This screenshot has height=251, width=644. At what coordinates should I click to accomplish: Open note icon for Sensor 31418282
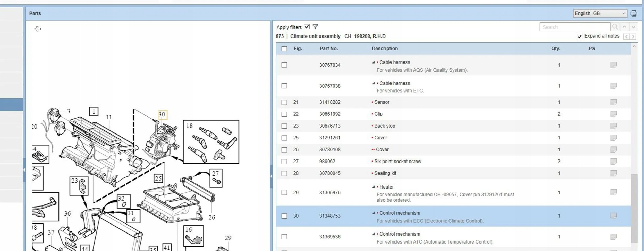[613, 102]
